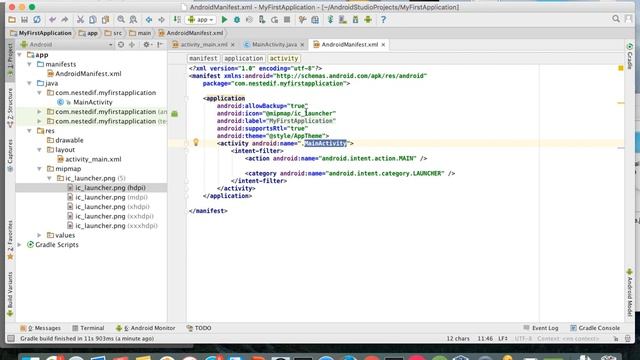The height and width of the screenshot is (360, 640).
Task: Click the Make Project icon
Action: click(x=177, y=20)
